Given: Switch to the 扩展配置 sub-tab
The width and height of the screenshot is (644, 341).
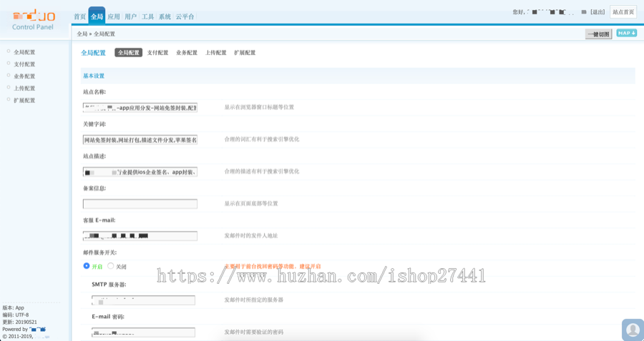Looking at the screenshot, I should point(245,52).
